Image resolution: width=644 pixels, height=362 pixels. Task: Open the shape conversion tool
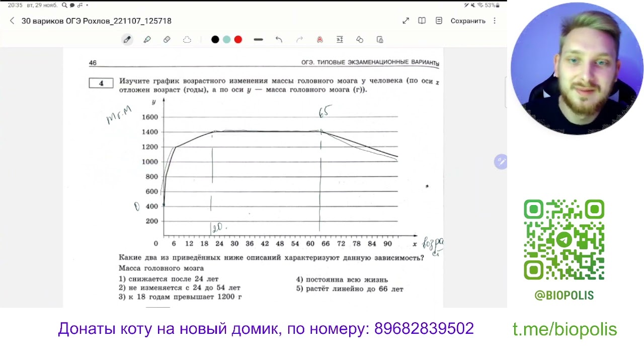point(360,40)
